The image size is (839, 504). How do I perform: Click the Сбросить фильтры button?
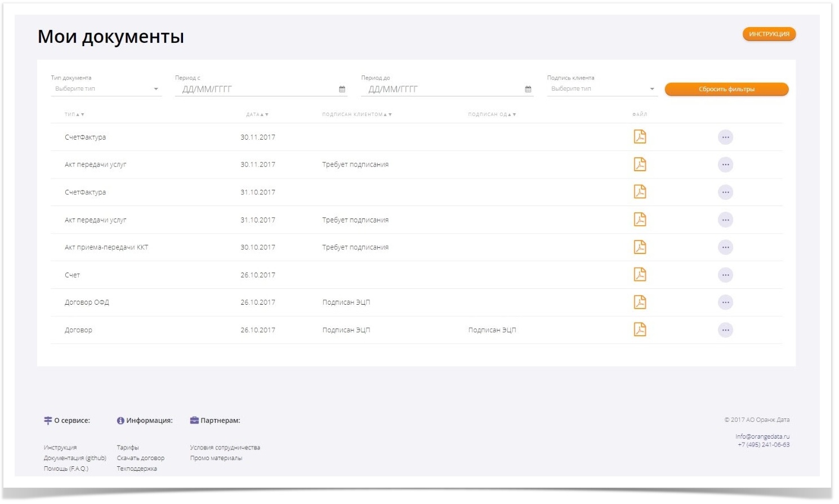click(726, 89)
